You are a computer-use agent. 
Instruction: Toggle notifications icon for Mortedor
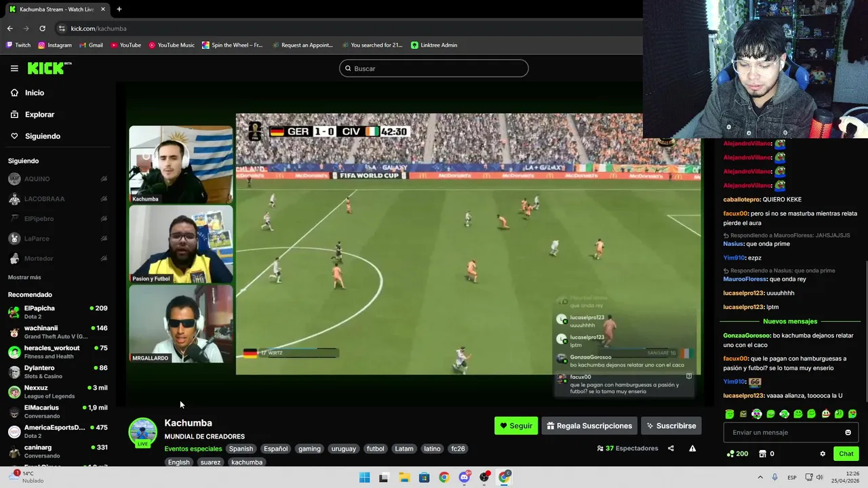tap(104, 258)
